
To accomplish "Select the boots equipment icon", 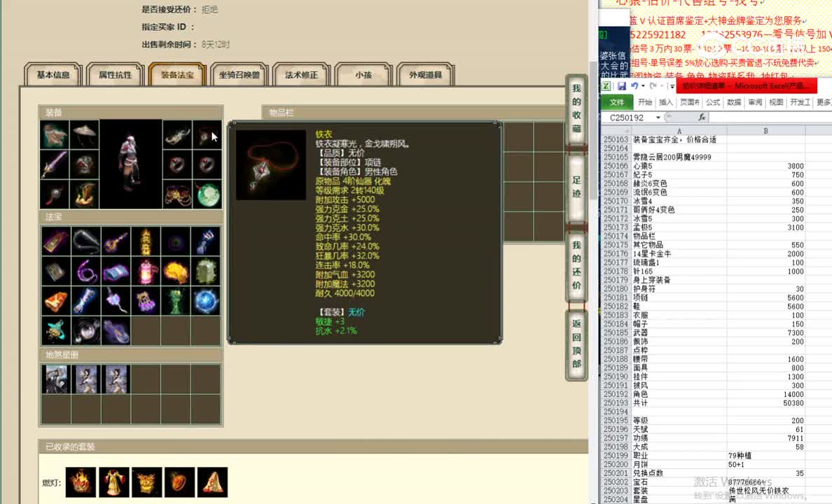I will (85, 195).
